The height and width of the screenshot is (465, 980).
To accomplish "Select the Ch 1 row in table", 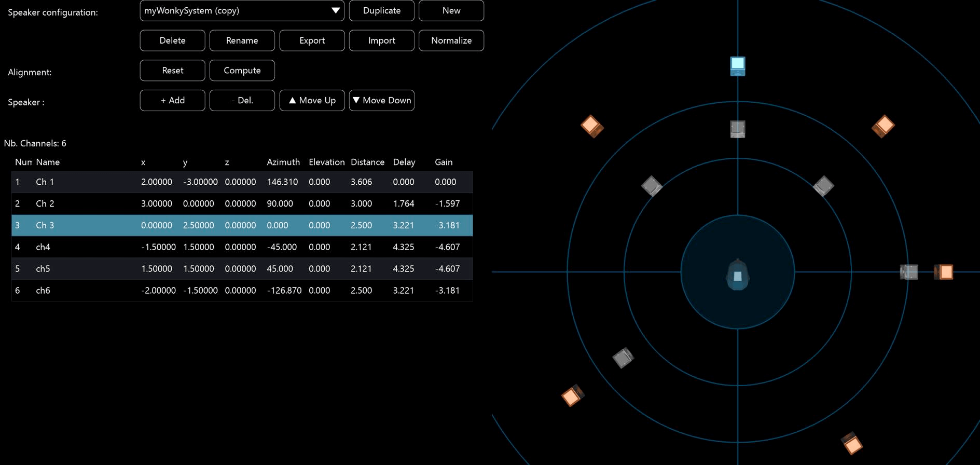I will (x=242, y=182).
